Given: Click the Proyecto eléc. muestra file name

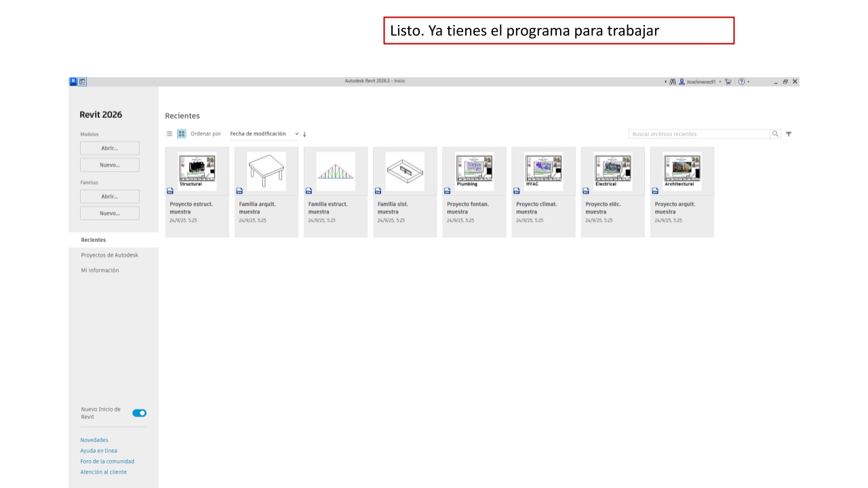Looking at the screenshot, I should (604, 208).
